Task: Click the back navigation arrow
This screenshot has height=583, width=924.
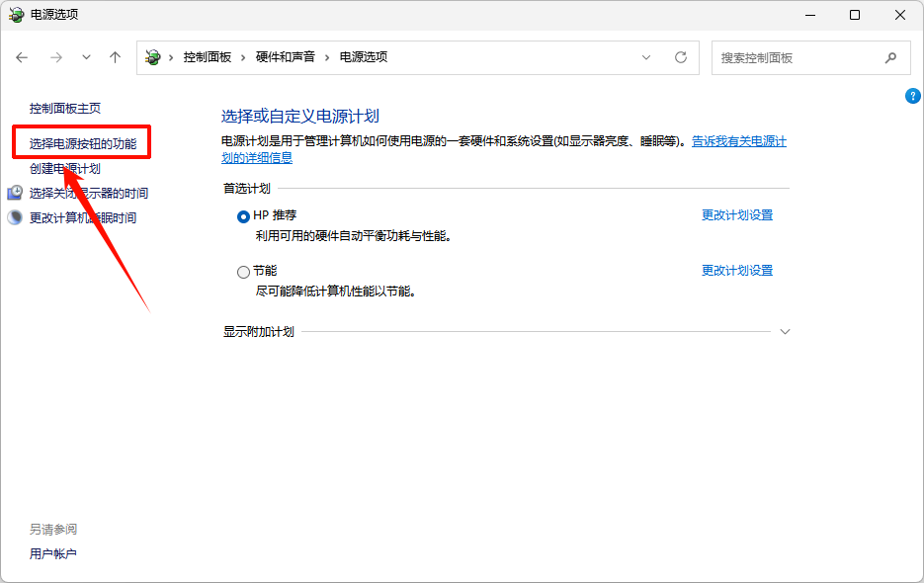Action: pos(23,57)
